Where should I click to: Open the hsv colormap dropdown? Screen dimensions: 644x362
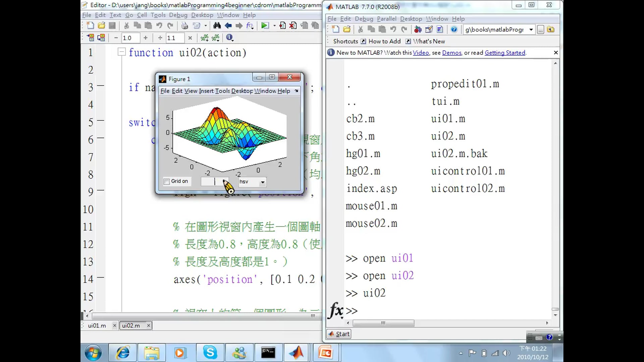click(x=263, y=182)
